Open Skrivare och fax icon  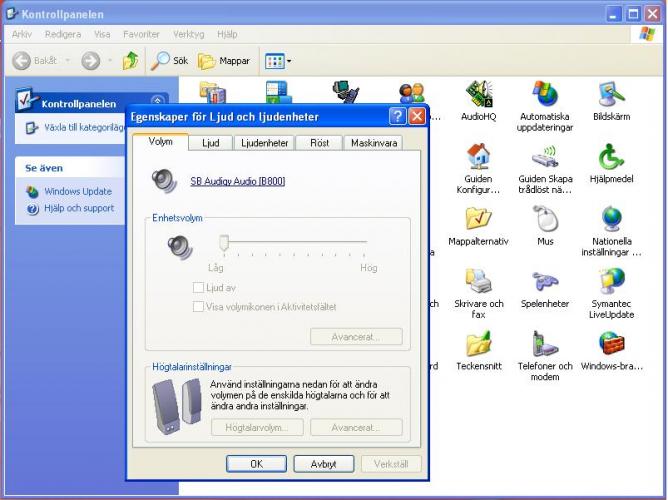coord(478,282)
